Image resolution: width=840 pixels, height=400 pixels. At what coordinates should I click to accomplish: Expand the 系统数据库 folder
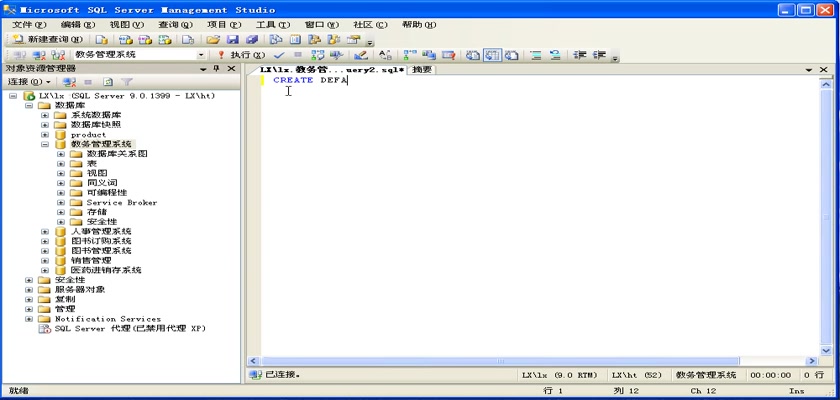(x=44, y=115)
